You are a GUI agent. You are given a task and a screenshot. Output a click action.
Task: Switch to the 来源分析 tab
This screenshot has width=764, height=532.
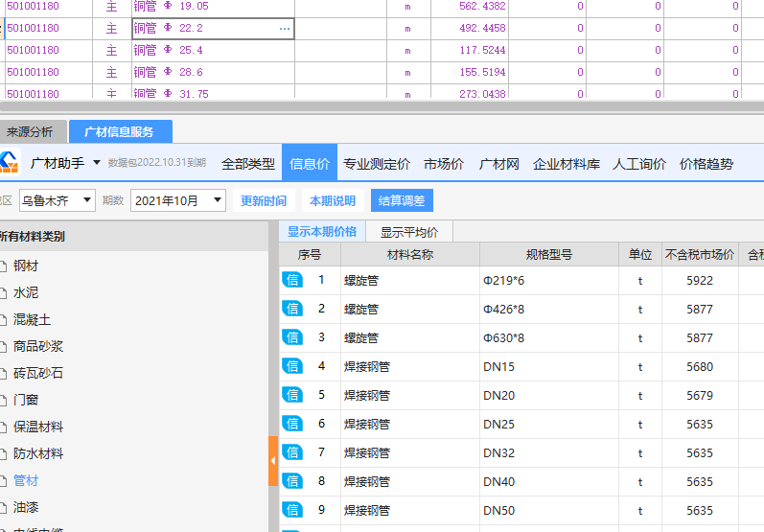coord(31,131)
